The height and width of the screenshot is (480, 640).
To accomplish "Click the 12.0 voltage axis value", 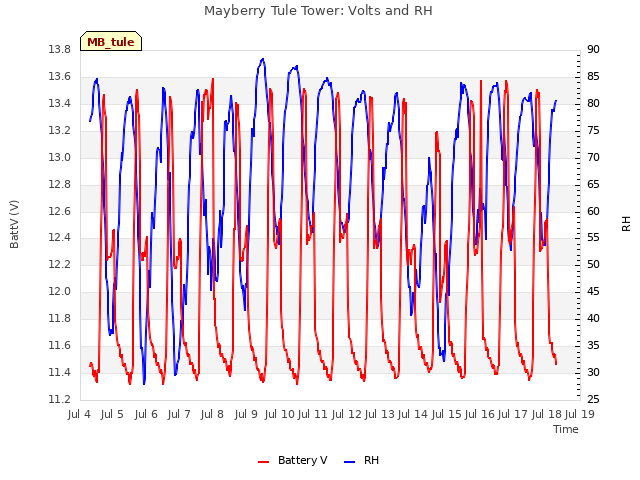I will [x=60, y=291].
